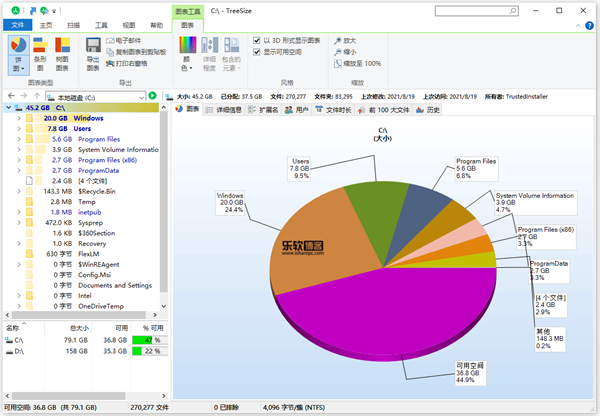
Task: Choose the treemap (树图图表) chart type
Action: click(62, 52)
